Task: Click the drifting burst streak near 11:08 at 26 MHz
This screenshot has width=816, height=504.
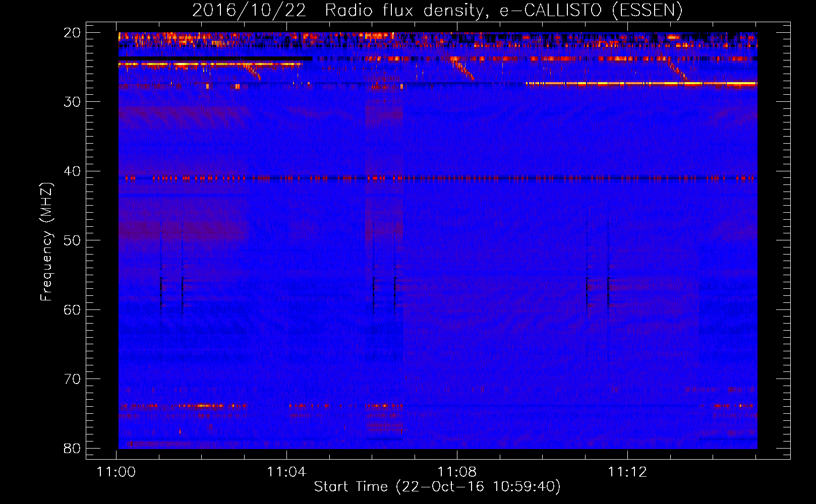Action: [x=462, y=69]
